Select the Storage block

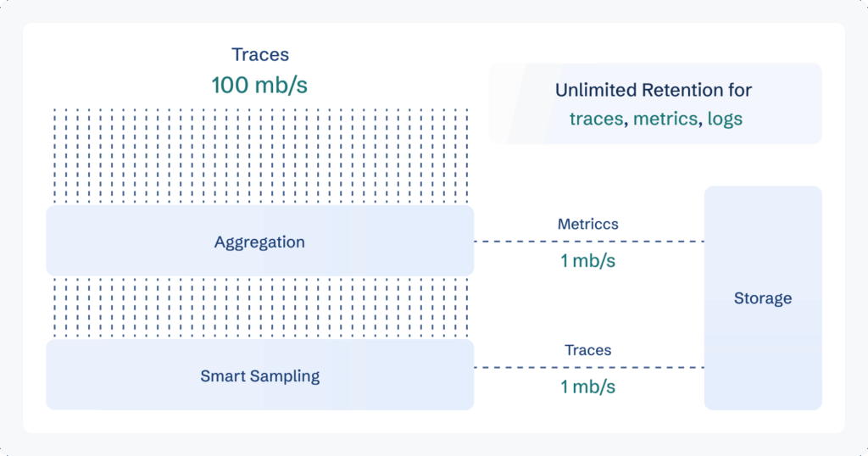763,298
